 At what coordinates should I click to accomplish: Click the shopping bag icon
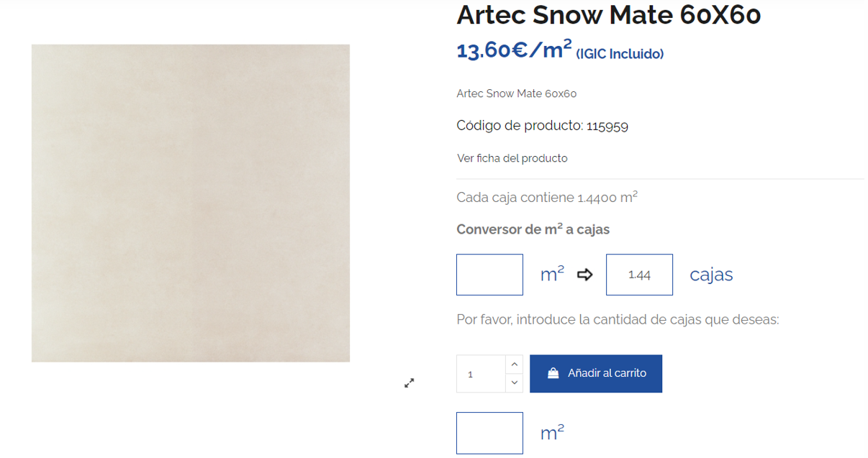[x=553, y=373]
